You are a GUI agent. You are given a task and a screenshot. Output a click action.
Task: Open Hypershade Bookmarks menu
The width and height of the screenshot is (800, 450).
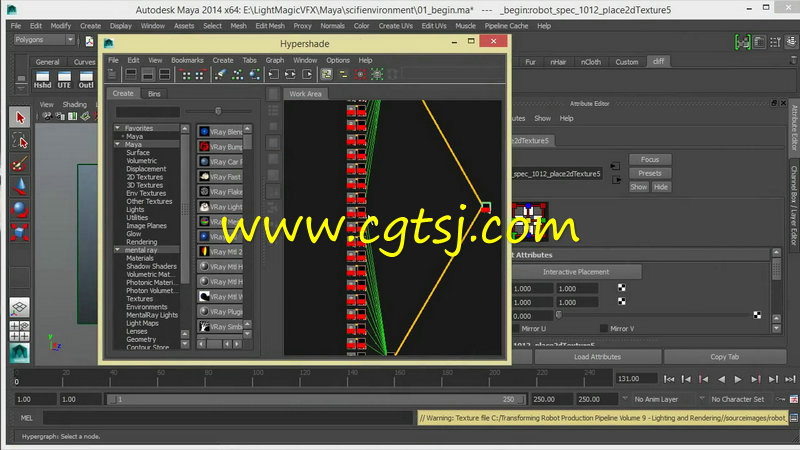187,60
